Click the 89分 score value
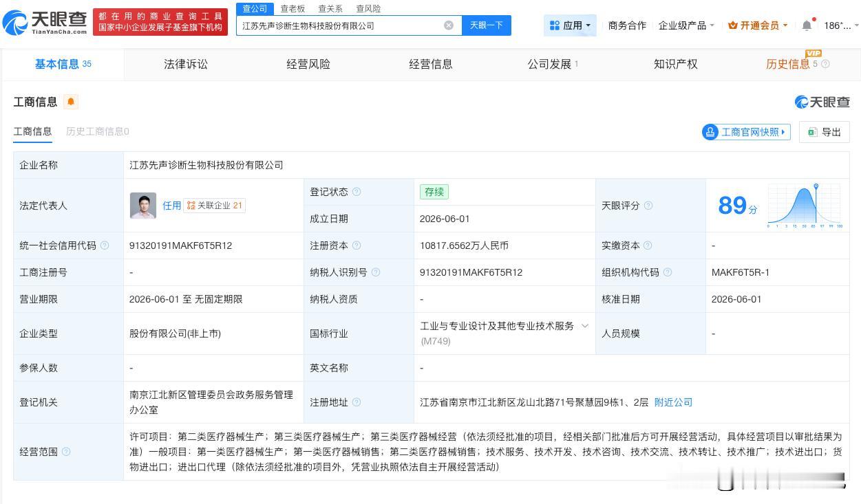 737,206
